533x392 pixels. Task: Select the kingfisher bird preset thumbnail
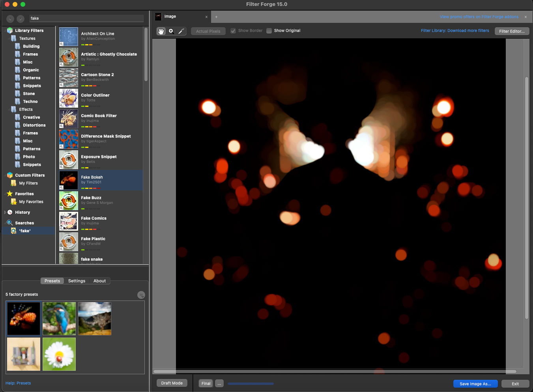click(59, 319)
